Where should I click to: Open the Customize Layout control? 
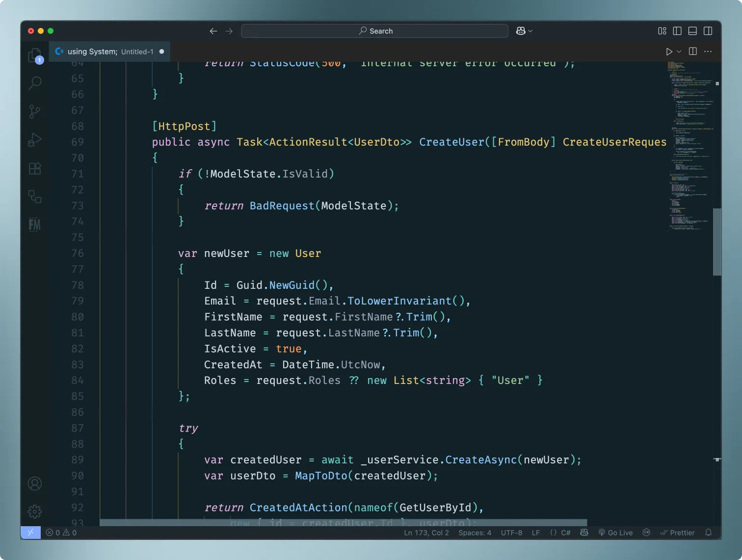[x=662, y=30]
